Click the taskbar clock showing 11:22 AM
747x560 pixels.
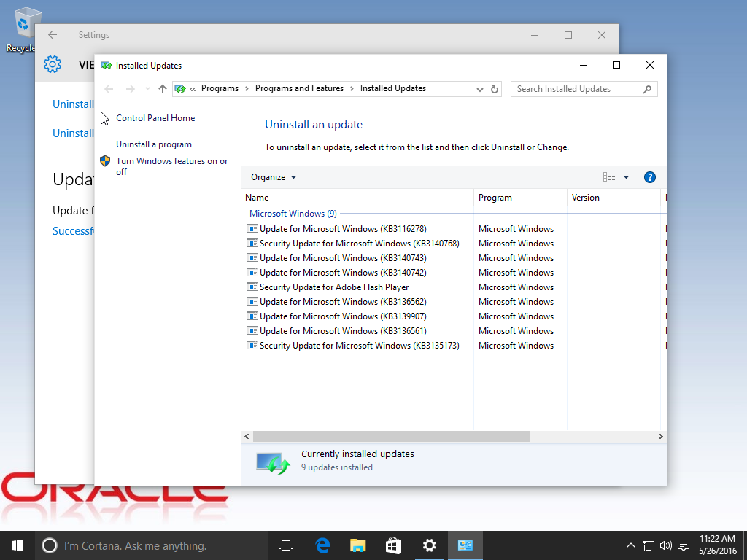718,545
